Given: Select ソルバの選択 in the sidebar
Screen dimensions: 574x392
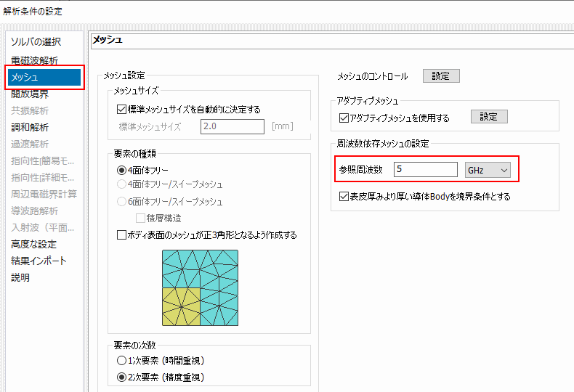Looking at the screenshot, I should tap(36, 42).
